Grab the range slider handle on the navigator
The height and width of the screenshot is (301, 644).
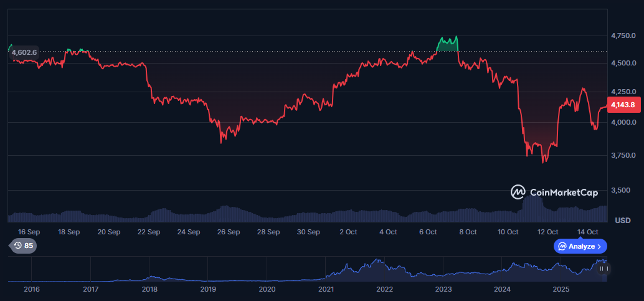[603, 269]
